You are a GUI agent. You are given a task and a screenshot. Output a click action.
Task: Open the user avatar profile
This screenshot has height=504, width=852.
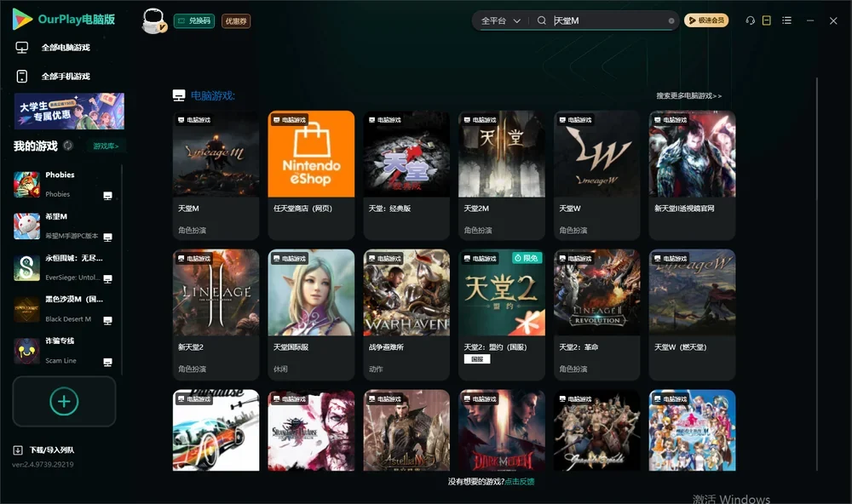point(153,20)
